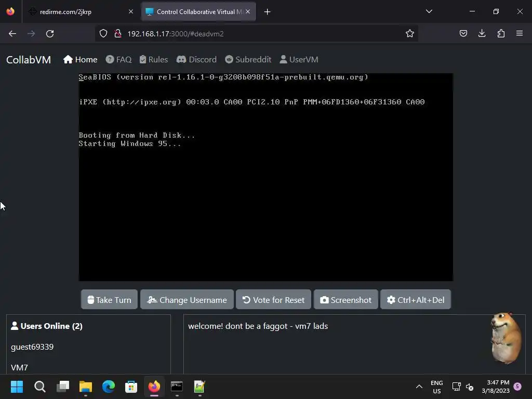The width and height of the screenshot is (532, 399).
Task: Go to Home in CollabVM navbar
Action: tap(80, 60)
